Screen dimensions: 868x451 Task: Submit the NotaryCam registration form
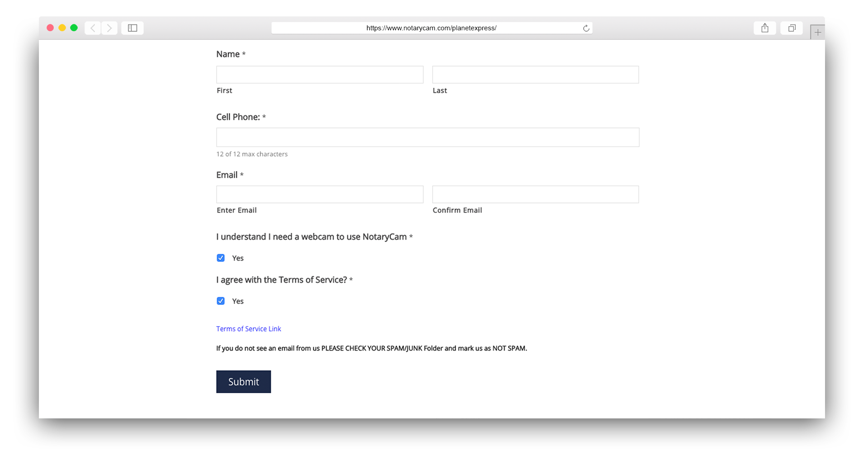coord(243,381)
